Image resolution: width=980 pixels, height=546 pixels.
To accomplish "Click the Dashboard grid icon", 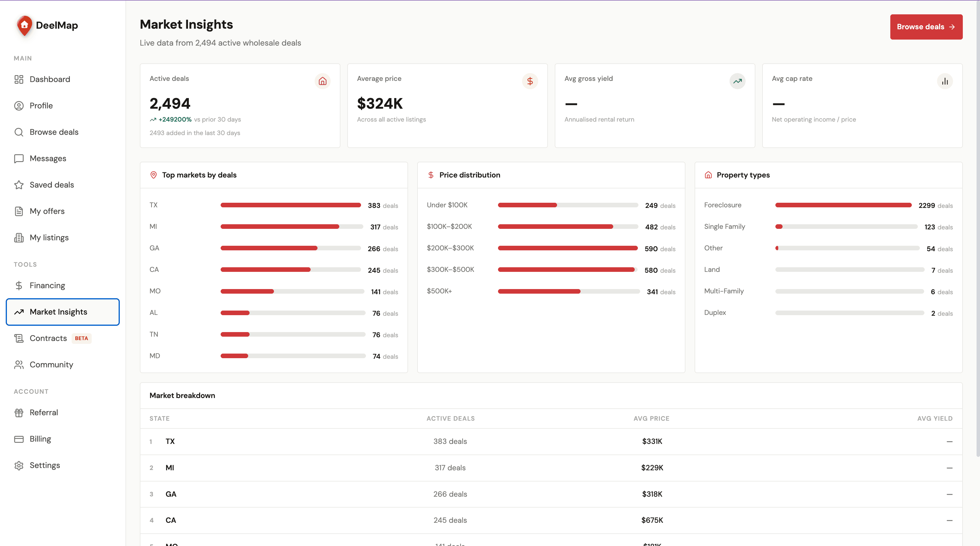I will pos(19,79).
